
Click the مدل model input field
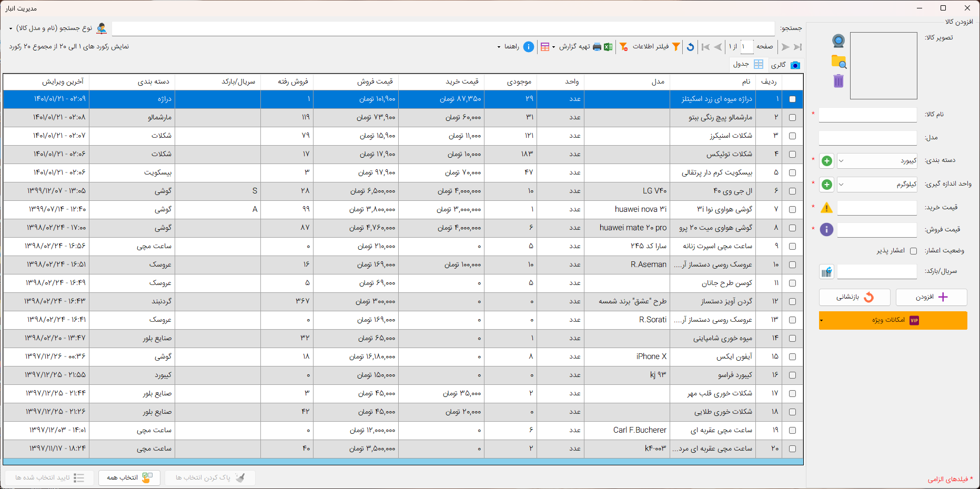(x=868, y=138)
